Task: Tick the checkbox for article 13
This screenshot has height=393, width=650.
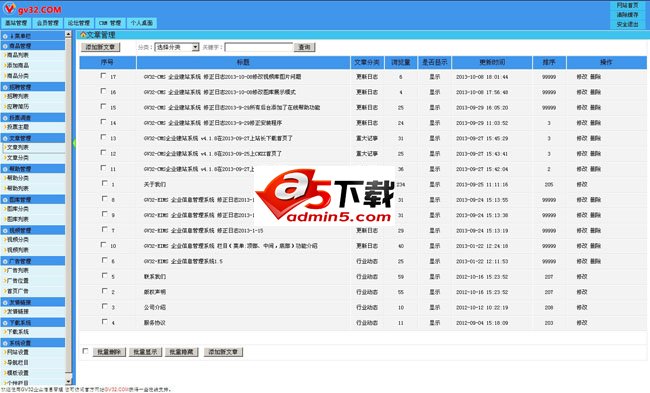Action: click(104, 137)
